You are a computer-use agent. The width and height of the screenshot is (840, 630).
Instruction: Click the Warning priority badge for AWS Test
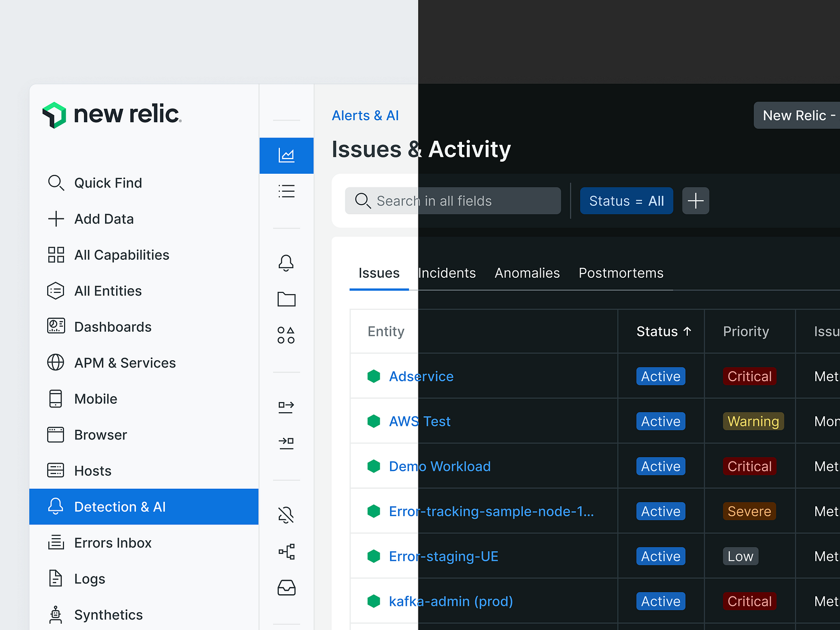pyautogui.click(x=753, y=421)
